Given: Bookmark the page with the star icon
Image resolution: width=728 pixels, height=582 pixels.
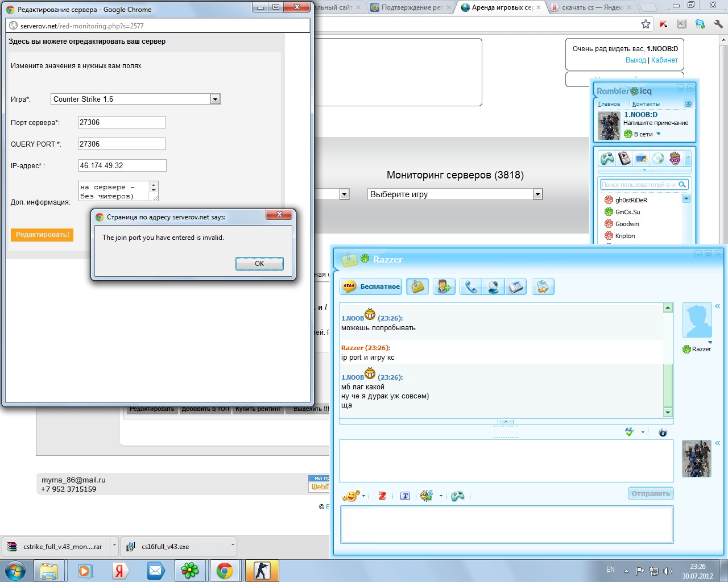Looking at the screenshot, I should pos(646,24).
